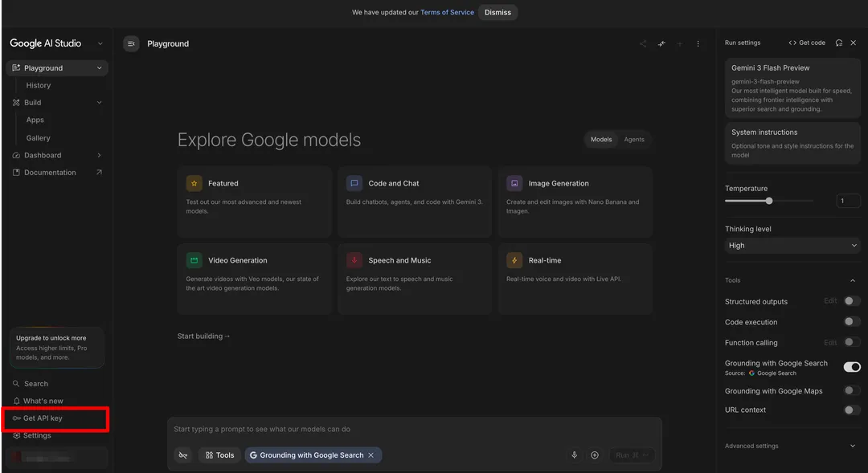Viewport: 868px width, 473px height.
Task: Edit Function calling settings
Action: coord(829,342)
